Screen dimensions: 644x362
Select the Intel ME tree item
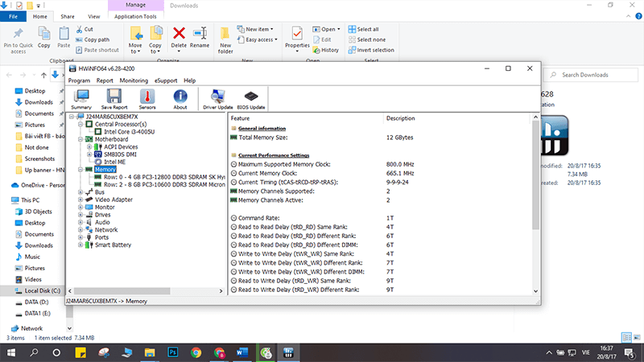(x=114, y=162)
